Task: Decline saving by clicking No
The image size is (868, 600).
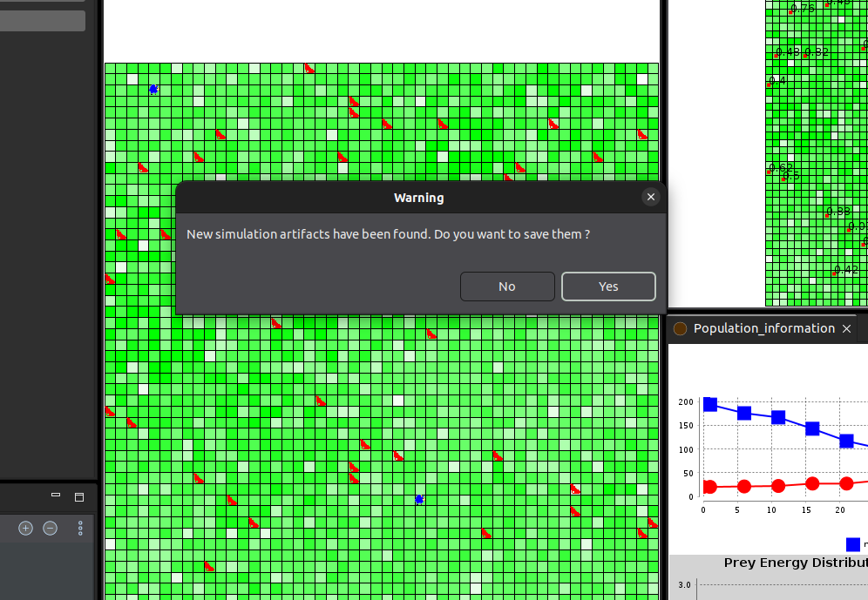Action: [507, 287]
